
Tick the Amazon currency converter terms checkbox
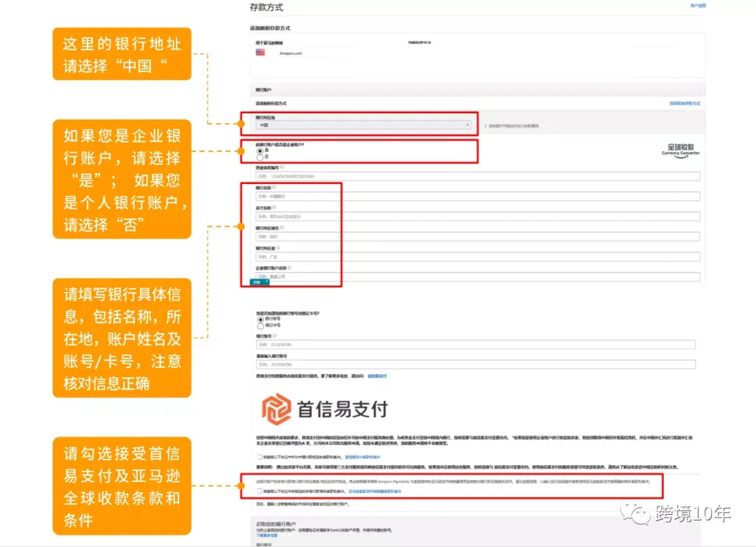(x=260, y=490)
